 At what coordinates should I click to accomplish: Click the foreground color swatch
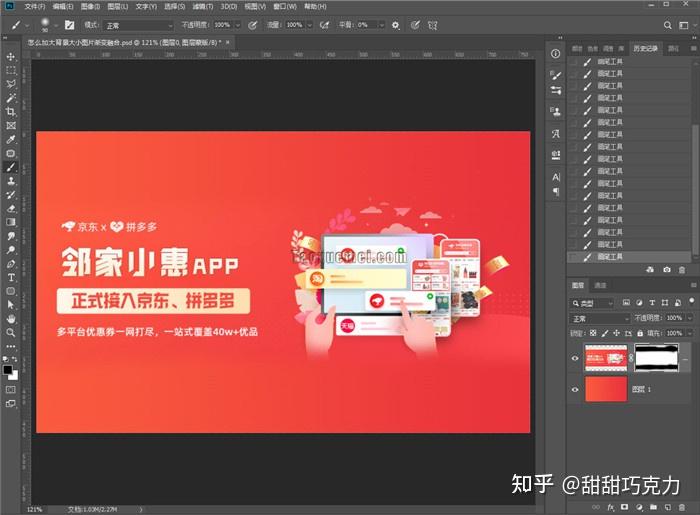click(8, 370)
